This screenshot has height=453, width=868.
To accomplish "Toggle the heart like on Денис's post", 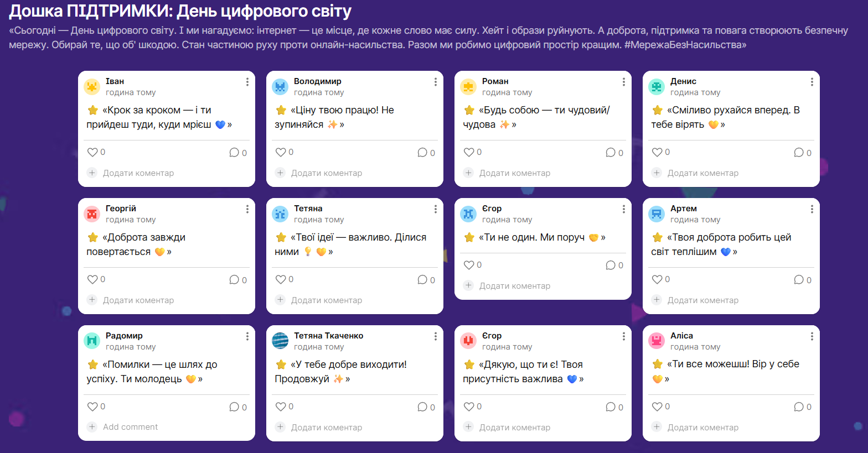I will 657,152.
